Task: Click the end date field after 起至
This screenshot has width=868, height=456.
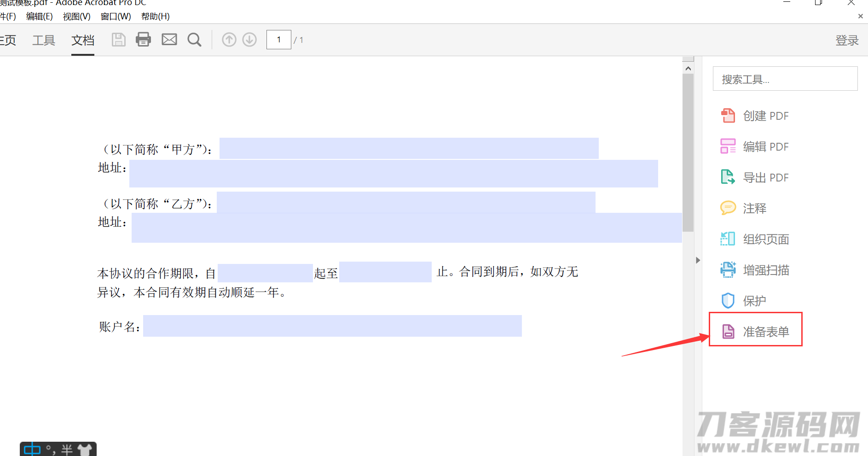Action: click(385, 272)
